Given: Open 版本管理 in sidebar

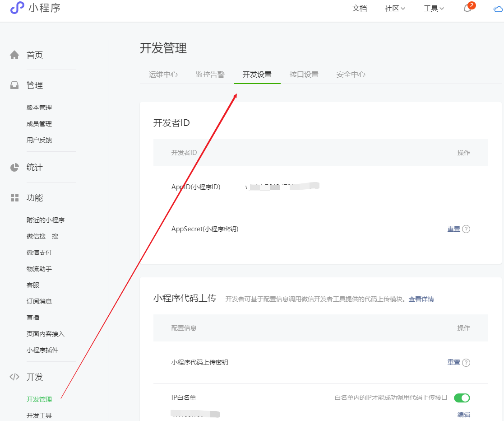Looking at the screenshot, I should (39, 108).
